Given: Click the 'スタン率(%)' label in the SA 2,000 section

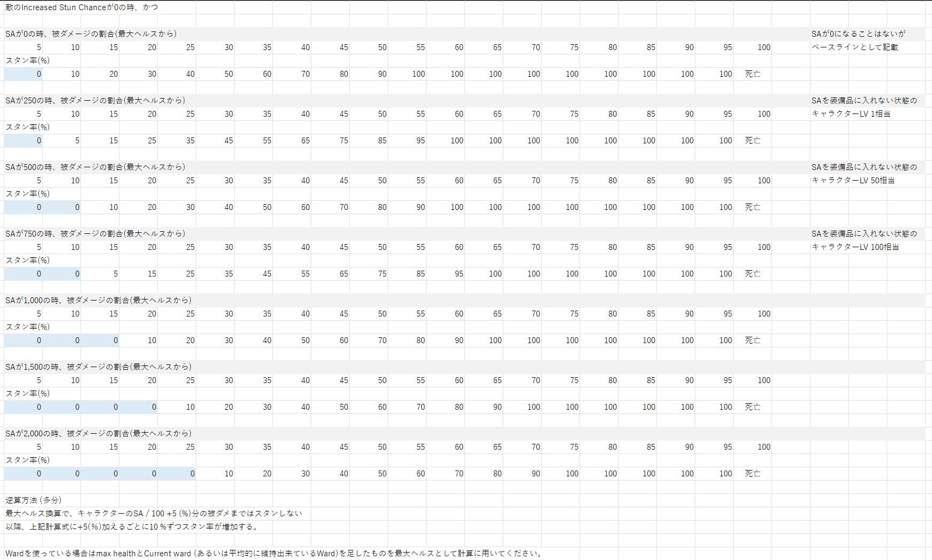Looking at the screenshot, I should coord(27,460).
